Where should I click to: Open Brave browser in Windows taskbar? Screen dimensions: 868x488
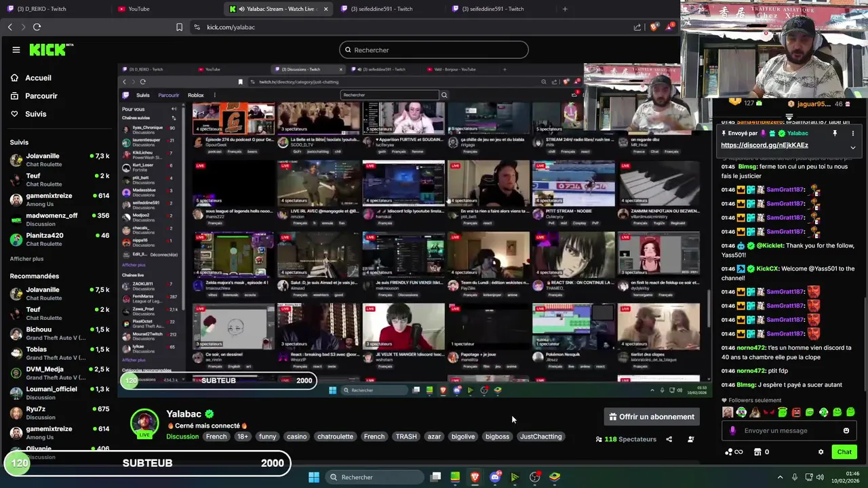(x=475, y=477)
